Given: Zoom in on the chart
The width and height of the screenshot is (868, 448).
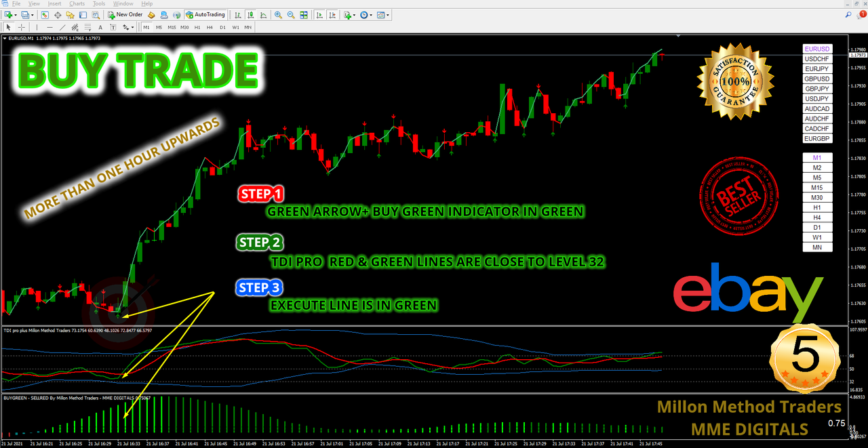Looking at the screenshot, I should click(278, 15).
